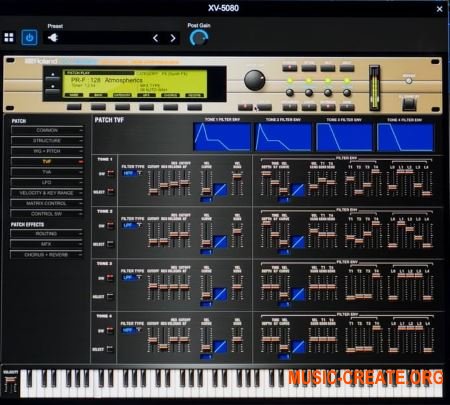Click Tone 1 filter env curve graphic

(298, 190)
